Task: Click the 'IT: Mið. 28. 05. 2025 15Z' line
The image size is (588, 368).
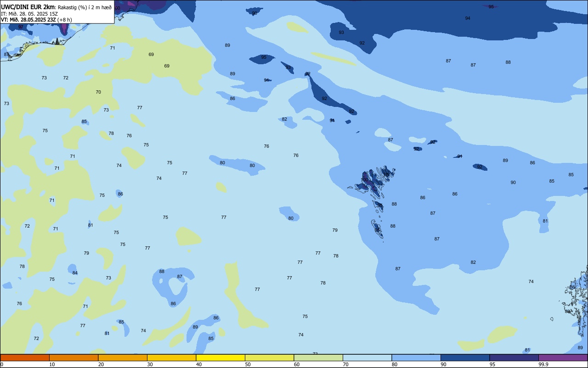Action: point(29,14)
